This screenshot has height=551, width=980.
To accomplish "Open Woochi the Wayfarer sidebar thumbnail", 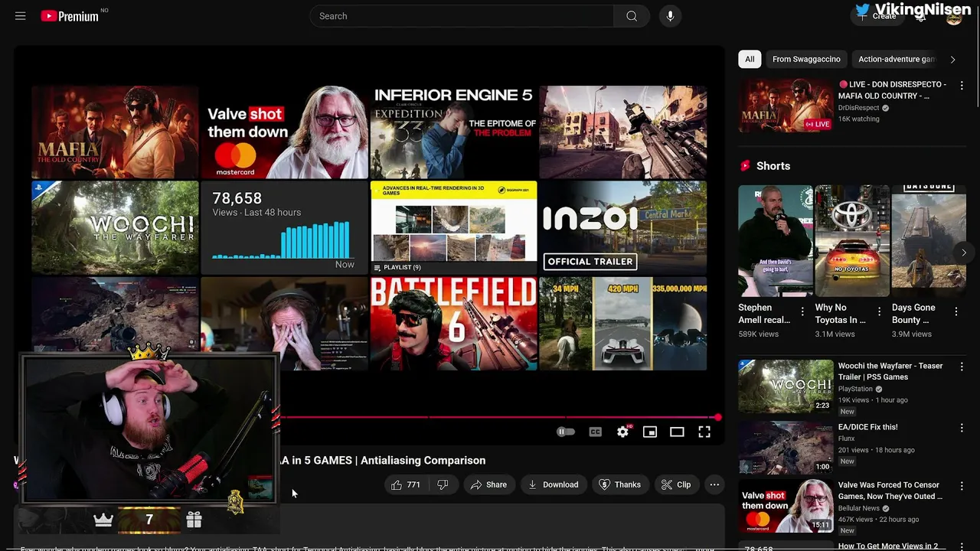I will (786, 386).
